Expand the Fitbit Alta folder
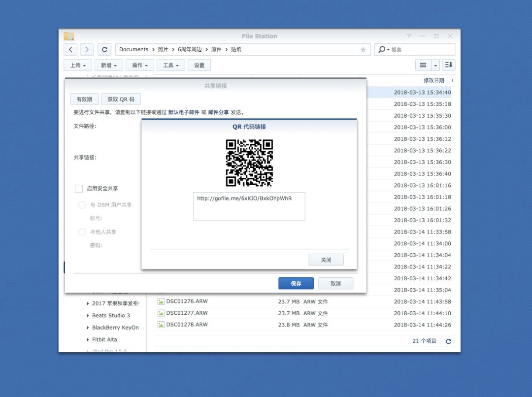The height and width of the screenshot is (397, 532). [88, 340]
